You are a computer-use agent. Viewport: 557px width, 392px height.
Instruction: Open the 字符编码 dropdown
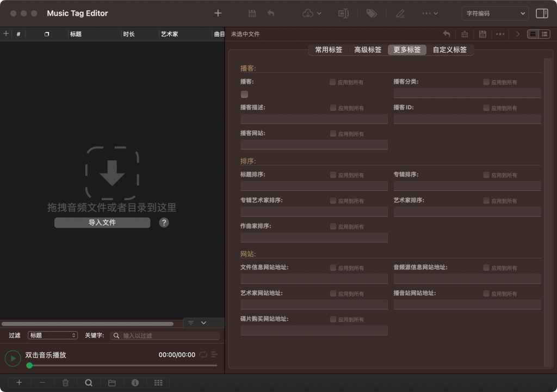coord(494,13)
